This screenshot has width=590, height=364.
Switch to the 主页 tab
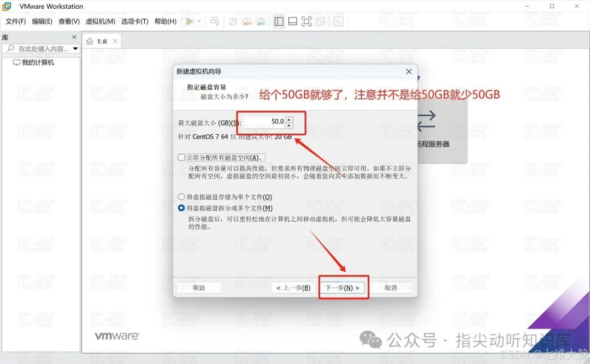click(x=102, y=40)
